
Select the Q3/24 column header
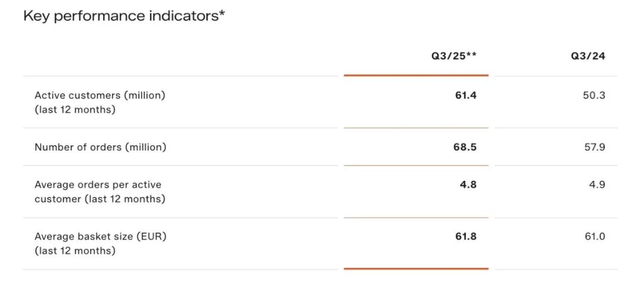(588, 57)
